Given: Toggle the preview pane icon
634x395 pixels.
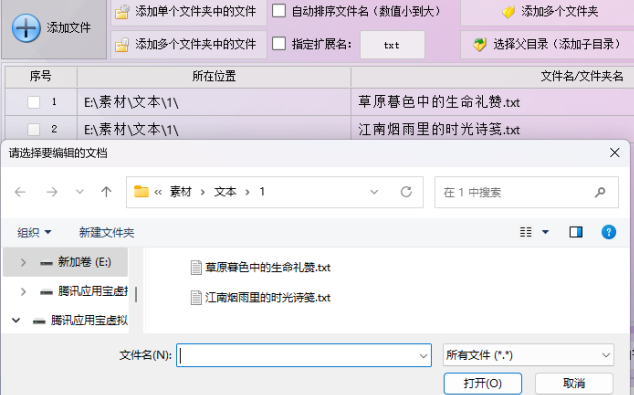Looking at the screenshot, I should pyautogui.click(x=576, y=232).
